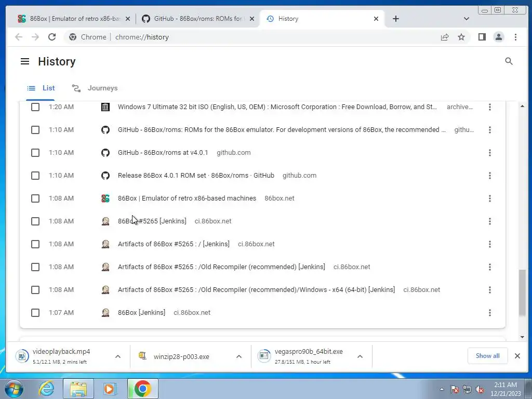Viewport: 532px width, 399px height.
Task: Expand options for videoplayback.mp4 download
Action: coord(118,356)
